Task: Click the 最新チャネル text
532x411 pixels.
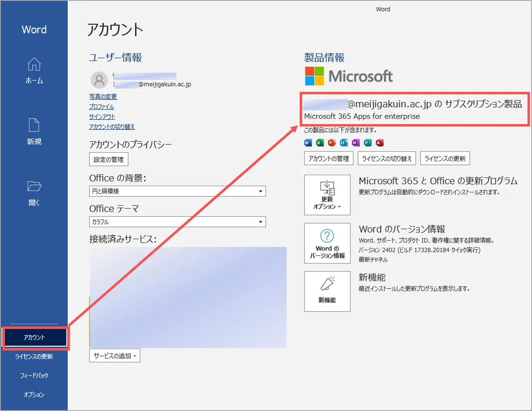Action: pos(373,260)
